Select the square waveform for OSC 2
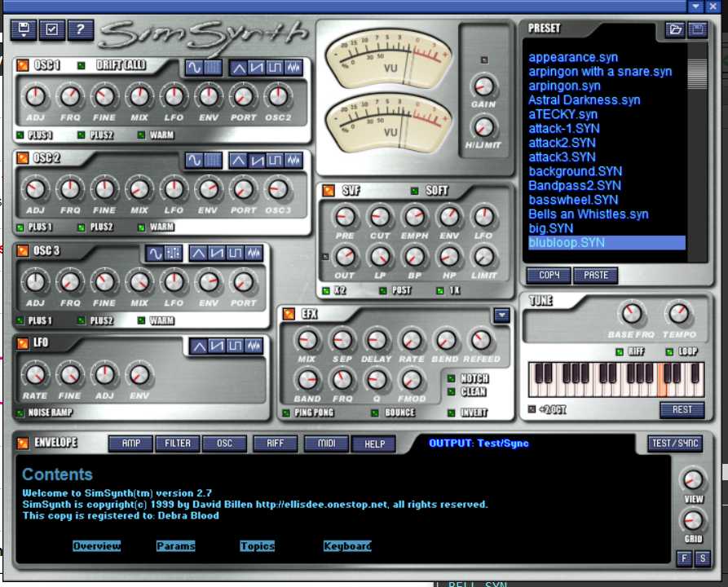Viewport: 728px width, 587px height. pos(273,162)
